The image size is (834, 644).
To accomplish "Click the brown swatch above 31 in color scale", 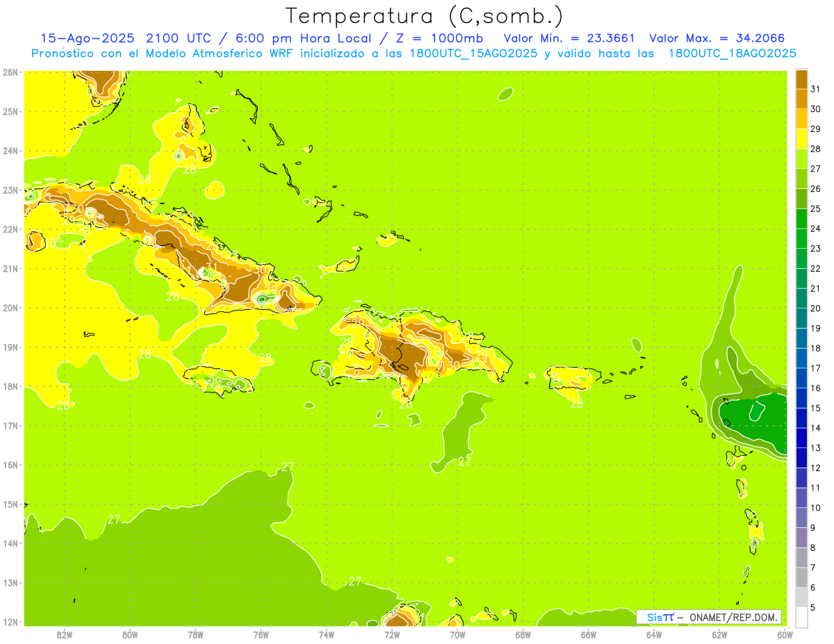I will pyautogui.click(x=801, y=79).
